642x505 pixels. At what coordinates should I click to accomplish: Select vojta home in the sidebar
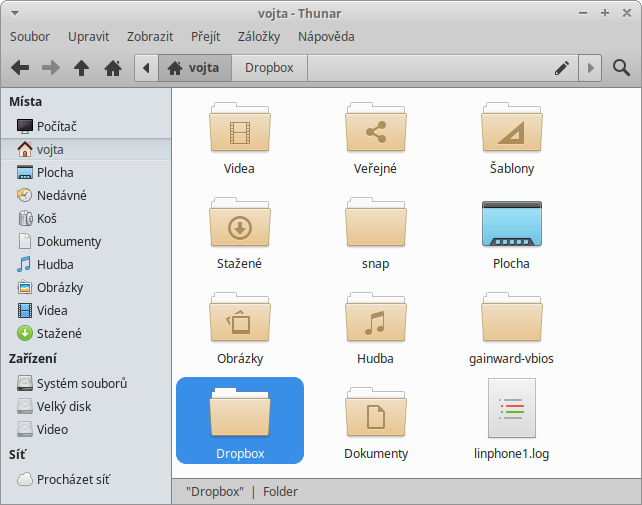click(86, 149)
